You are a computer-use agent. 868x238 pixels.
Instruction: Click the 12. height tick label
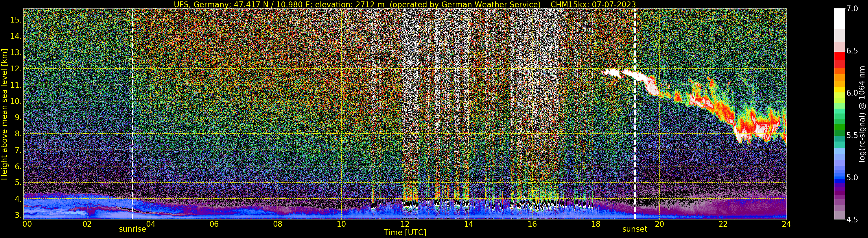click(16, 69)
